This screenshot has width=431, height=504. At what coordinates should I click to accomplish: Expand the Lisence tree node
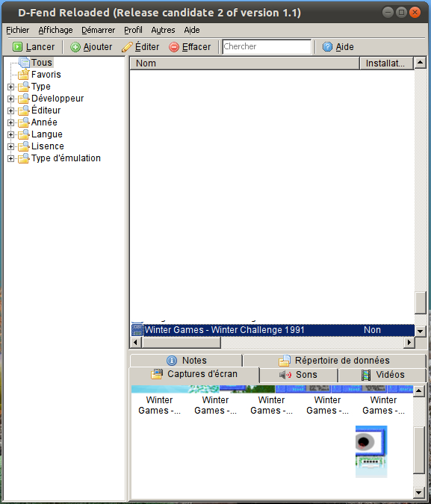[x=10, y=146]
